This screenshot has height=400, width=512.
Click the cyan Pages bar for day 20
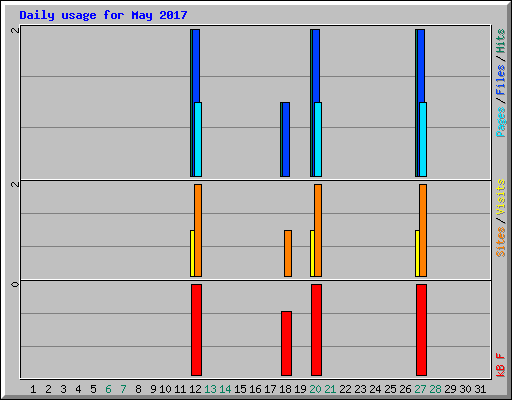tap(318, 139)
